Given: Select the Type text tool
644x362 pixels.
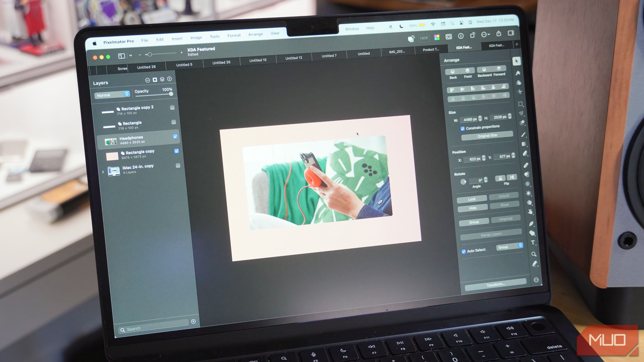Looking at the screenshot, I should click(x=533, y=243).
